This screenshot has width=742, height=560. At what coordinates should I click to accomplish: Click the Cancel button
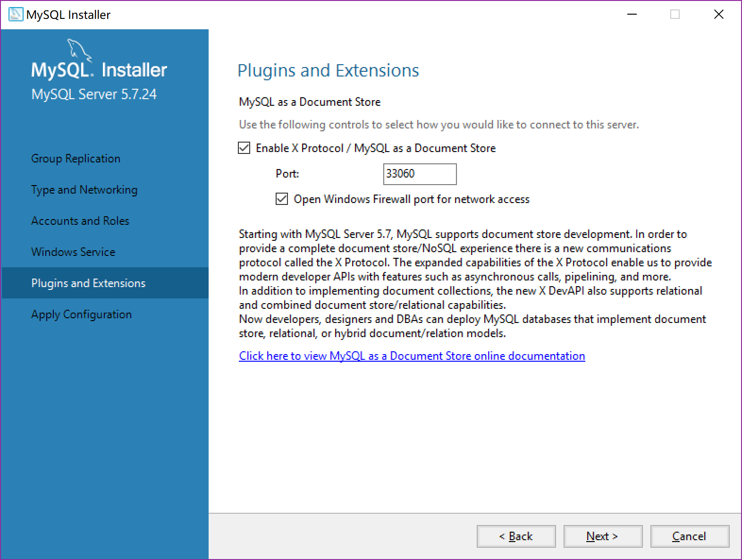click(690, 536)
